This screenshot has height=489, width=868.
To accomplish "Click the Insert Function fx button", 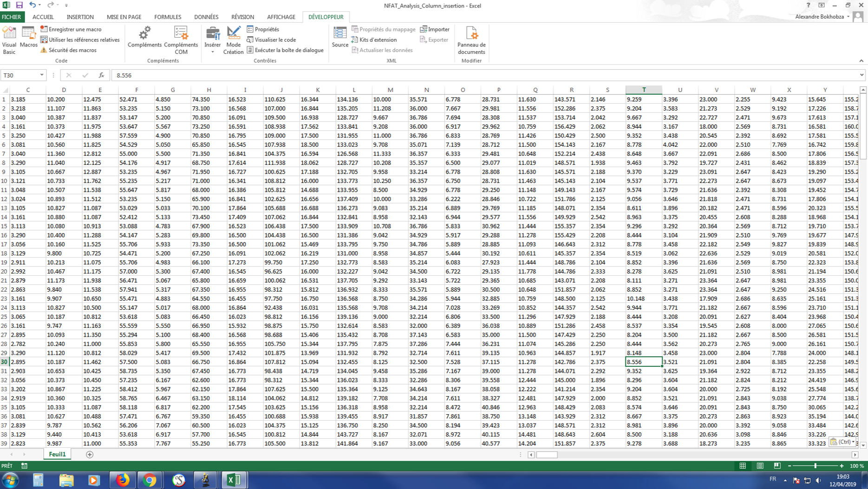I will (x=101, y=75).
